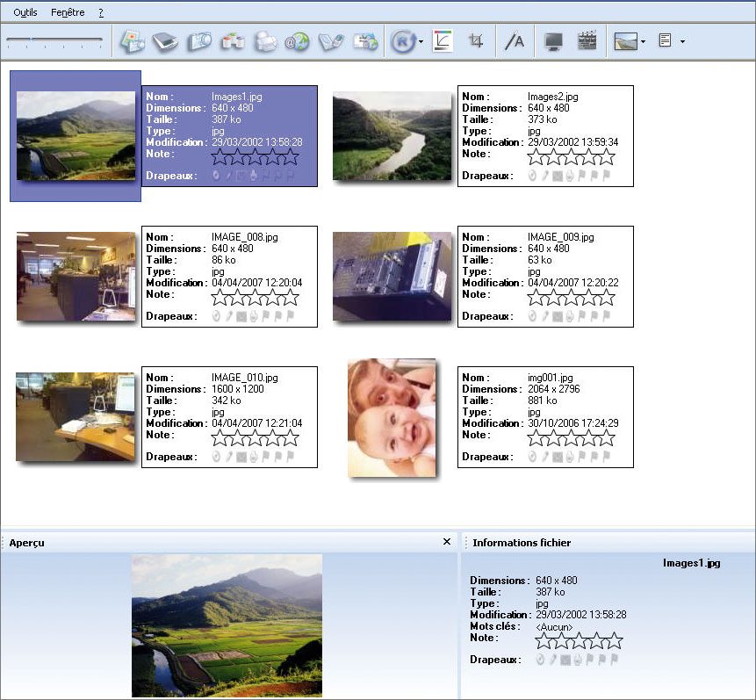Open the thumbnail view mode dropdown arrow
This screenshot has height=700, width=756.
click(644, 42)
